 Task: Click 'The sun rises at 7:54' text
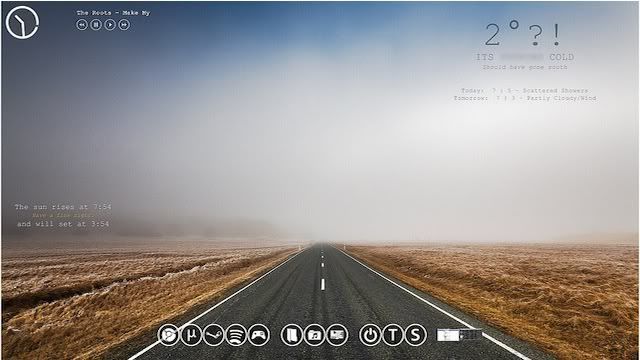(63, 207)
